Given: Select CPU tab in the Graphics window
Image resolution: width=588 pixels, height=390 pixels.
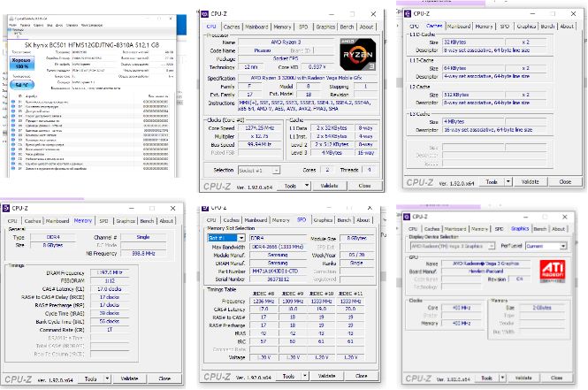Looking at the screenshot, I should tap(413, 229).
